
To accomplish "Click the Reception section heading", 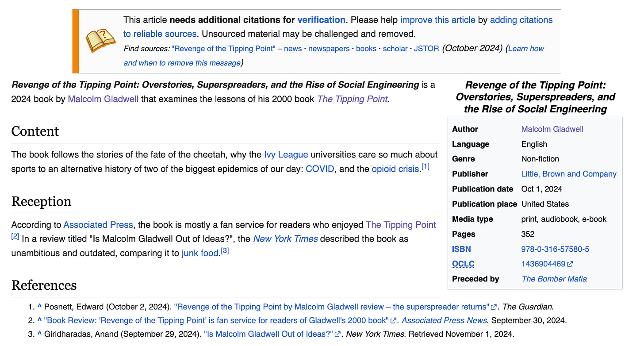I will coord(41,202).
